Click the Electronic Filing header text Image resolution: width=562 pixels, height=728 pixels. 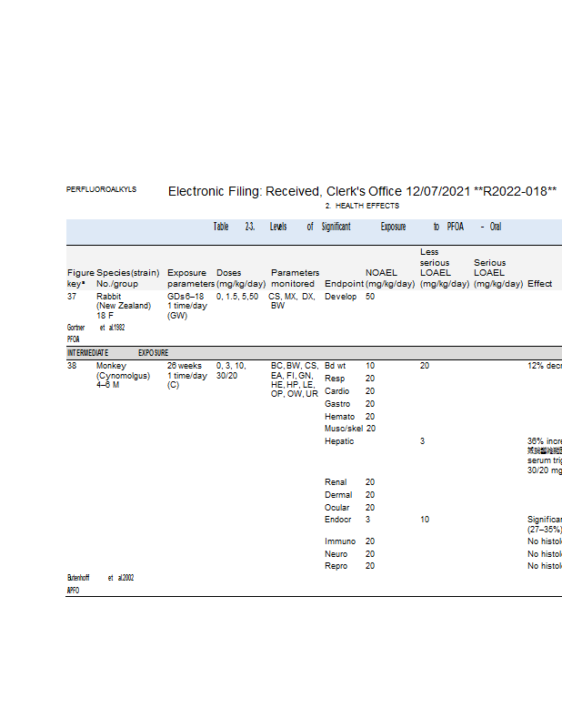coord(362,191)
